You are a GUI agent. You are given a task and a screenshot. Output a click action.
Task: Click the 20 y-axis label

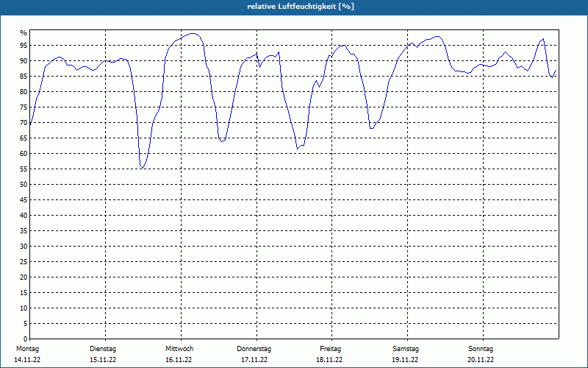[x=24, y=277]
